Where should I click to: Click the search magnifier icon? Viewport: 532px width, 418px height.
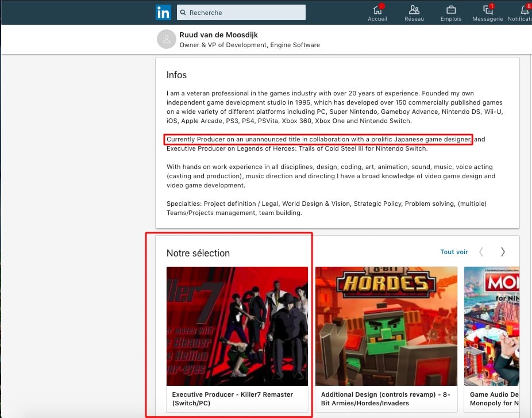183,13
